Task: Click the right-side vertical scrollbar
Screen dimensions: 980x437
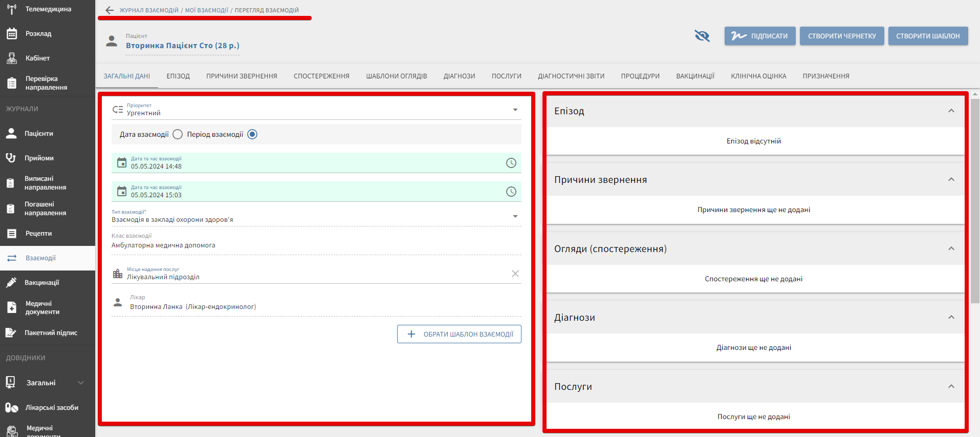Action: click(x=975, y=205)
